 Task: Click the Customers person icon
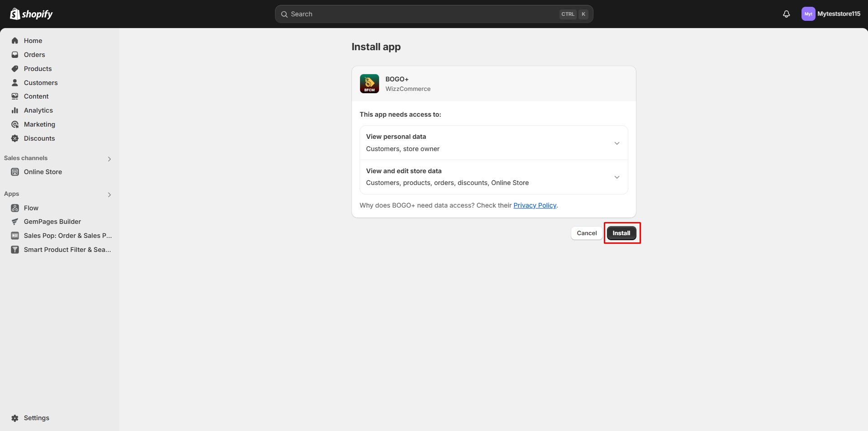click(15, 83)
